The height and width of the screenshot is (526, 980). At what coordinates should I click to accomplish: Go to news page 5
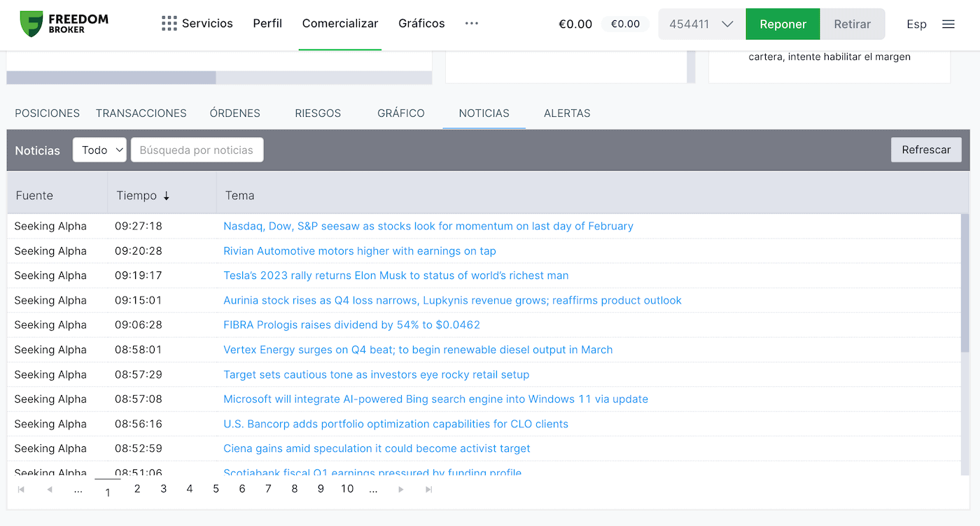[x=216, y=489]
